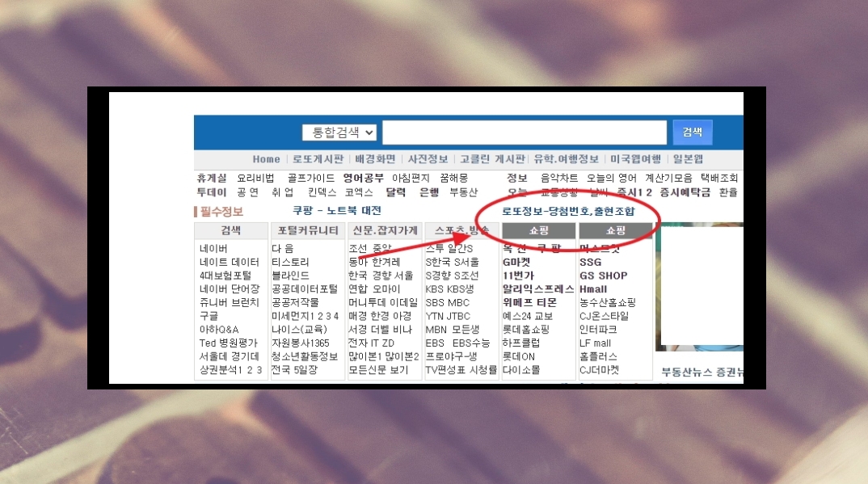Open the 다 음 portal link

[x=282, y=248]
